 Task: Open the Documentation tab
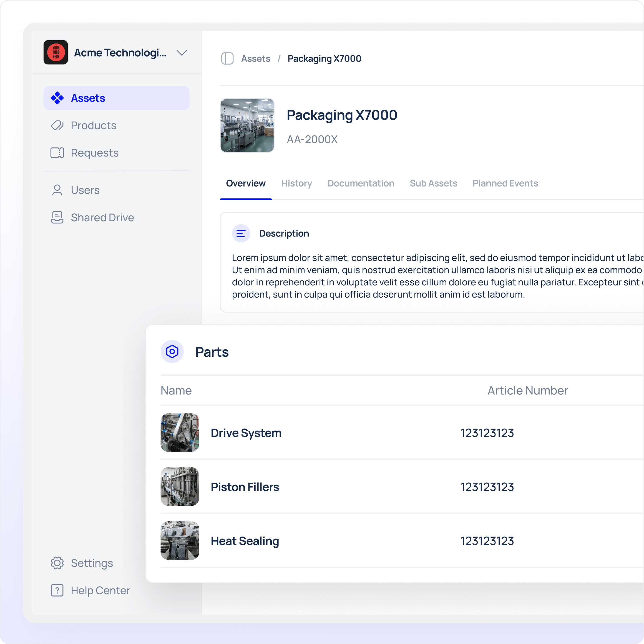tap(361, 183)
